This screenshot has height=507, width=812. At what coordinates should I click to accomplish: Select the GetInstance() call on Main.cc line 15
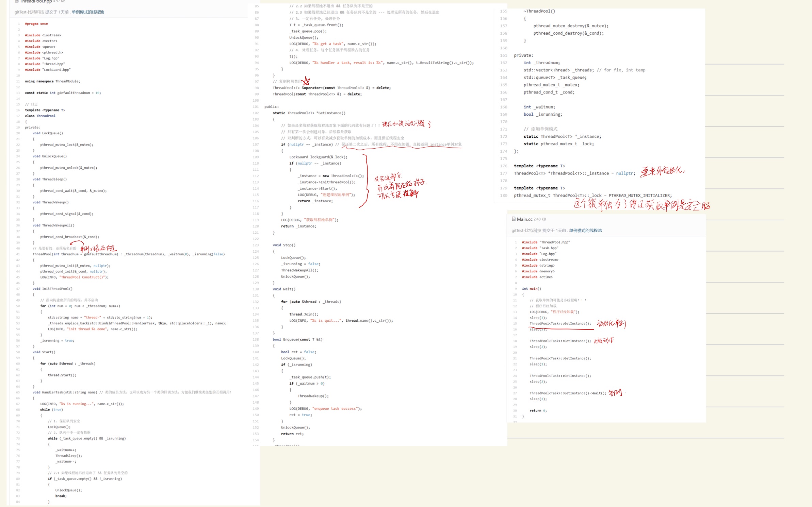tap(560, 323)
